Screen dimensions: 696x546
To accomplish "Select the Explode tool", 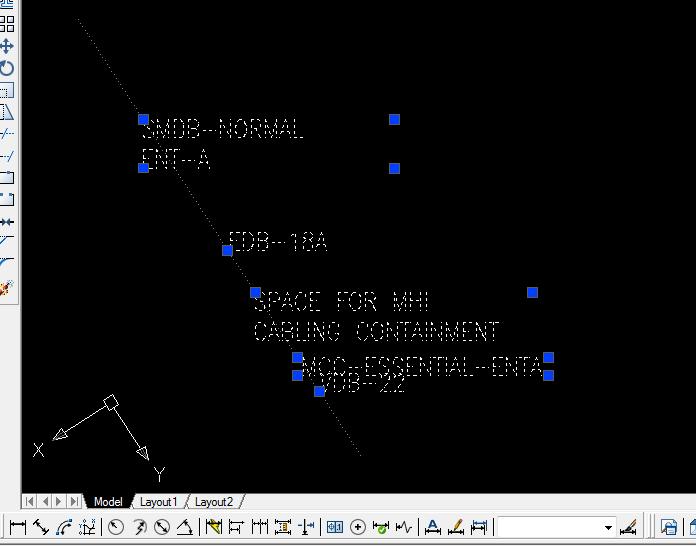I will point(7,288).
